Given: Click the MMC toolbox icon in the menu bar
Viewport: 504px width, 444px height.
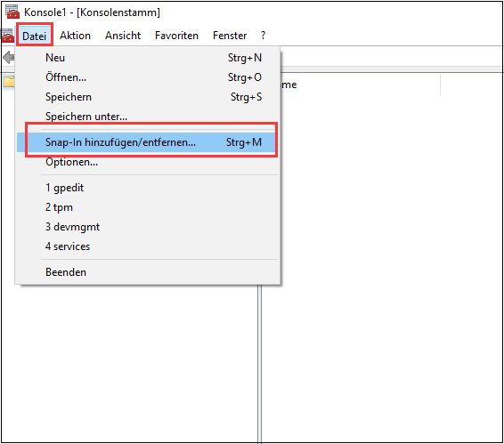Looking at the screenshot, I should click(x=8, y=36).
